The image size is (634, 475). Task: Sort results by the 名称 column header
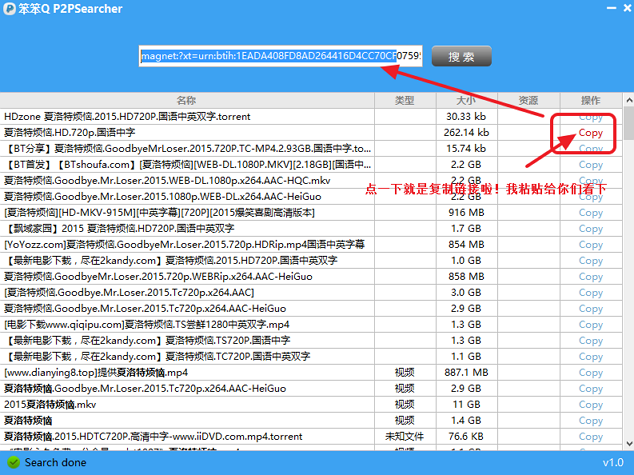click(x=187, y=100)
